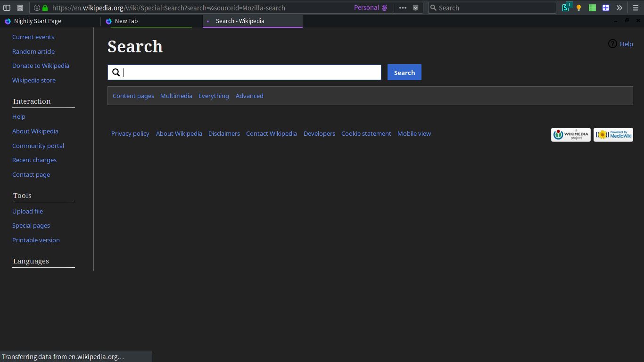Image resolution: width=644 pixels, height=362 pixels.
Task: Select the Everything search filter
Action: click(214, 96)
